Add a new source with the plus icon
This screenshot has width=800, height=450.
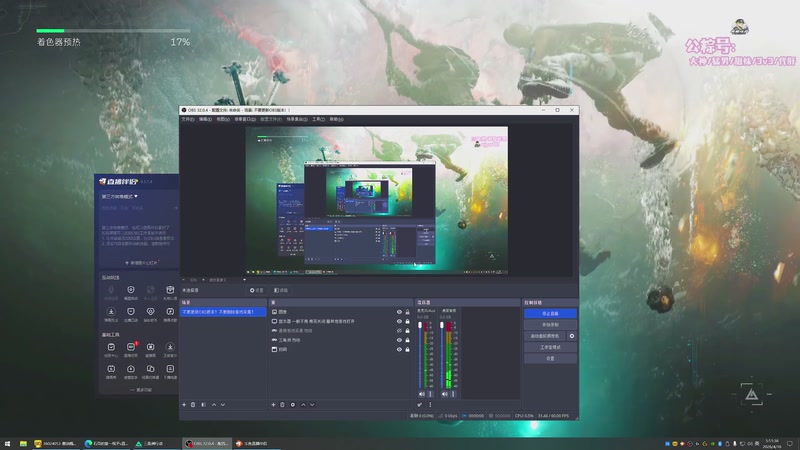pos(273,405)
